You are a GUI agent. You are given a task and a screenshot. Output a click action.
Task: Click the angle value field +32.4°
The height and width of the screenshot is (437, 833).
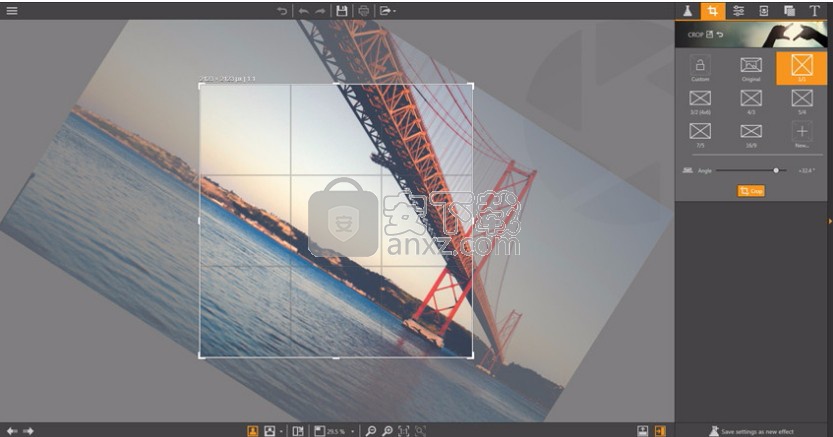pos(806,170)
